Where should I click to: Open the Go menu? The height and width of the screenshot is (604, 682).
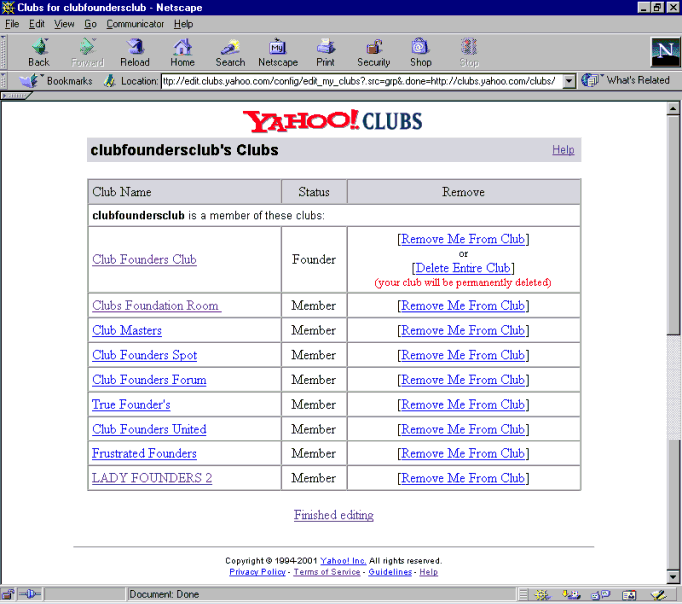[x=90, y=24]
